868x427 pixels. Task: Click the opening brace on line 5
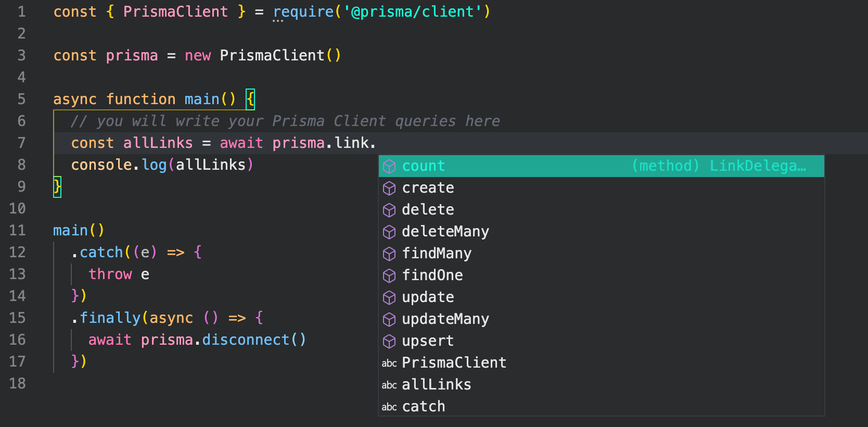[x=250, y=99]
